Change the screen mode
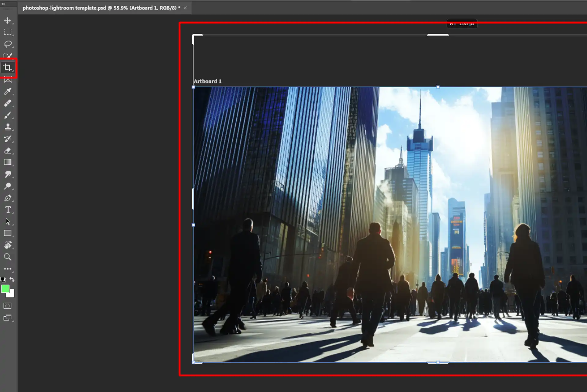 point(8,318)
